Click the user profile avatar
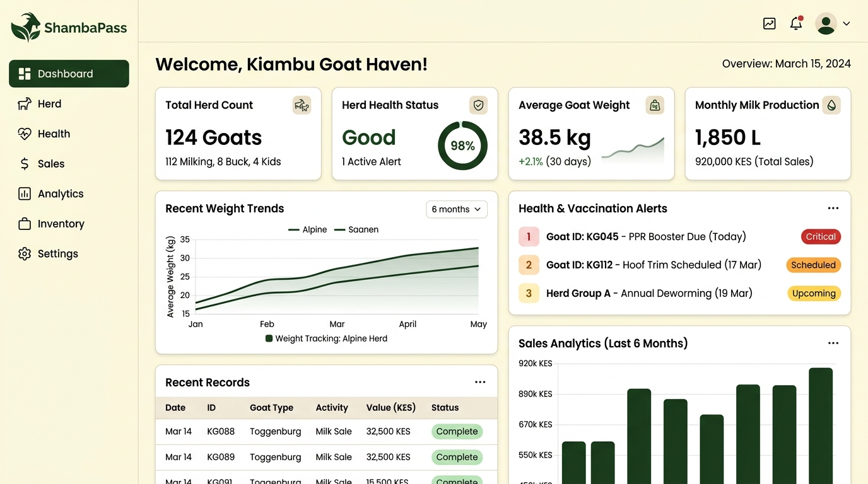The image size is (868, 484). (826, 24)
